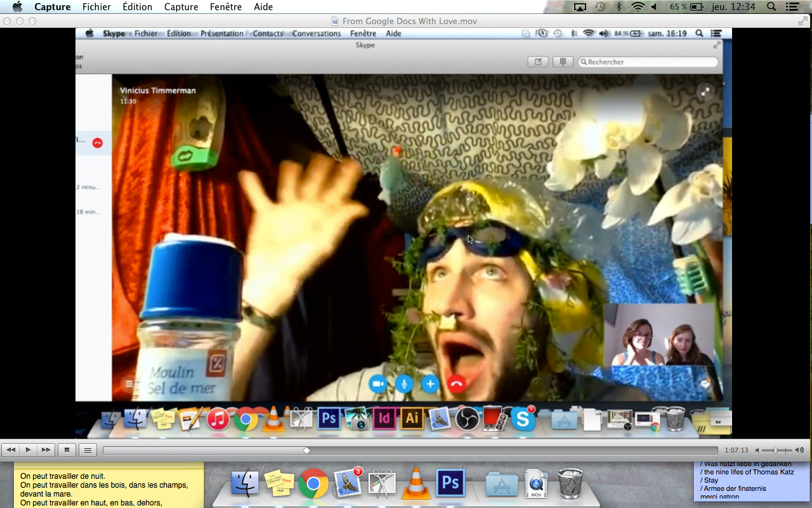Open the Fichier menu in the top menu bar
812x508 pixels.
[96, 7]
